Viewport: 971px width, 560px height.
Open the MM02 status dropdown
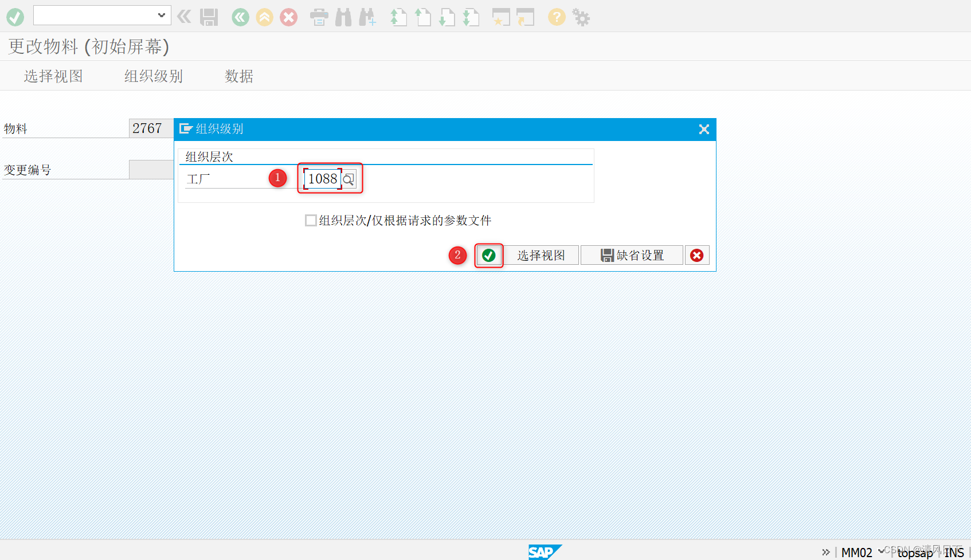pos(881,551)
